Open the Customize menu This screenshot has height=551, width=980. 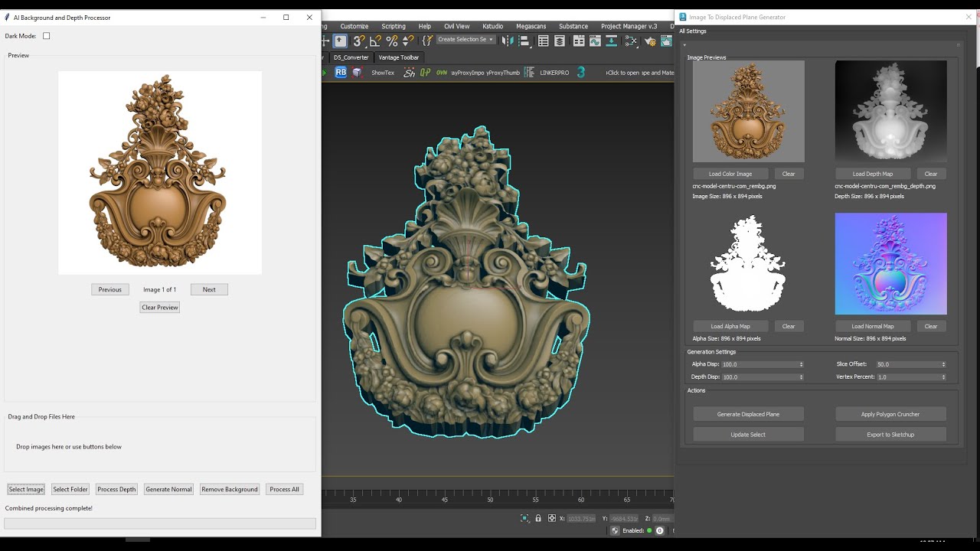354,26
